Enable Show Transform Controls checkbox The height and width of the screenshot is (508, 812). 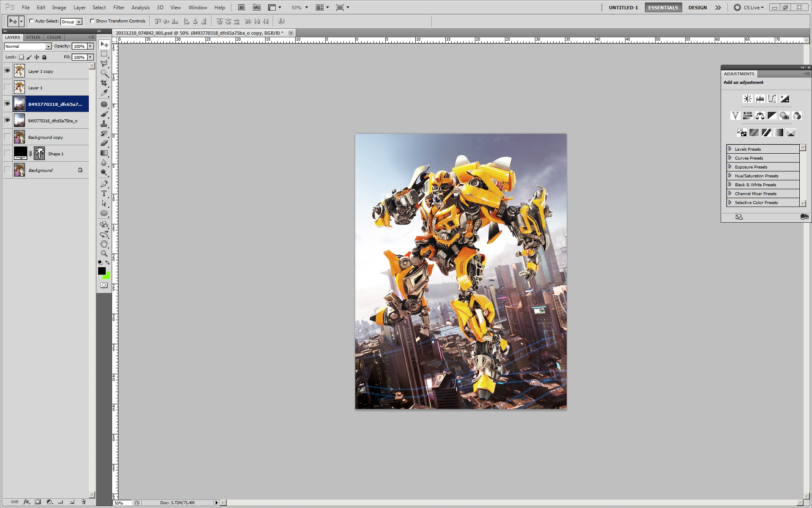tap(92, 21)
